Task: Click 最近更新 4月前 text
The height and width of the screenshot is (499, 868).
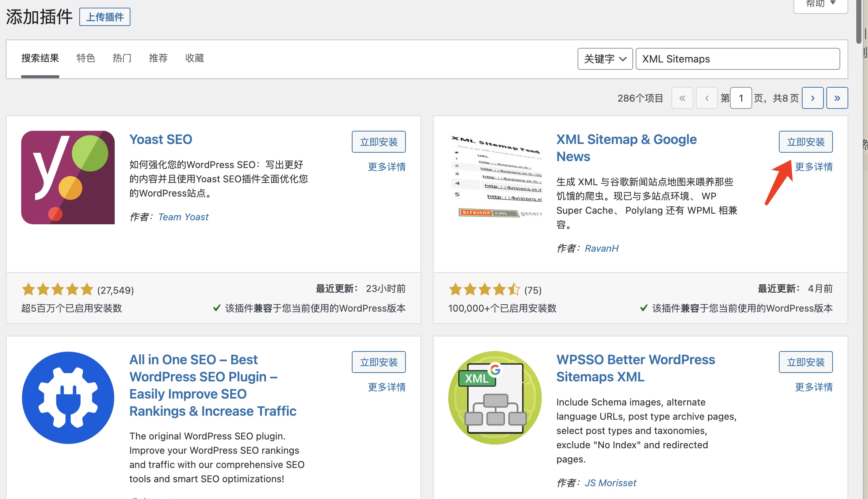Action: [795, 289]
